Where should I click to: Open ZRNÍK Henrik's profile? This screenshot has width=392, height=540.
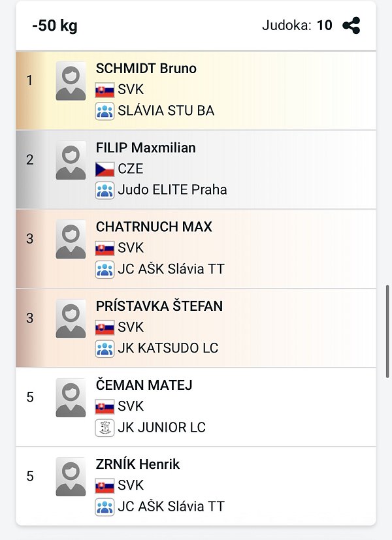click(x=137, y=464)
